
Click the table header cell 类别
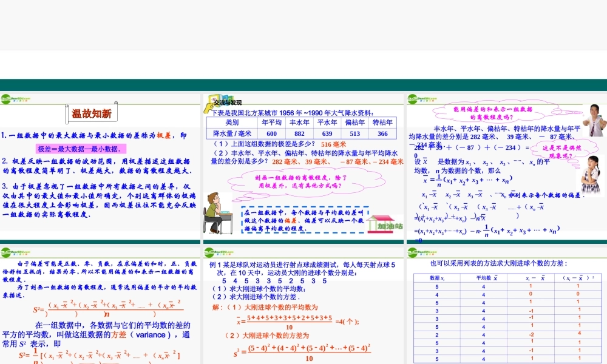point(232,122)
